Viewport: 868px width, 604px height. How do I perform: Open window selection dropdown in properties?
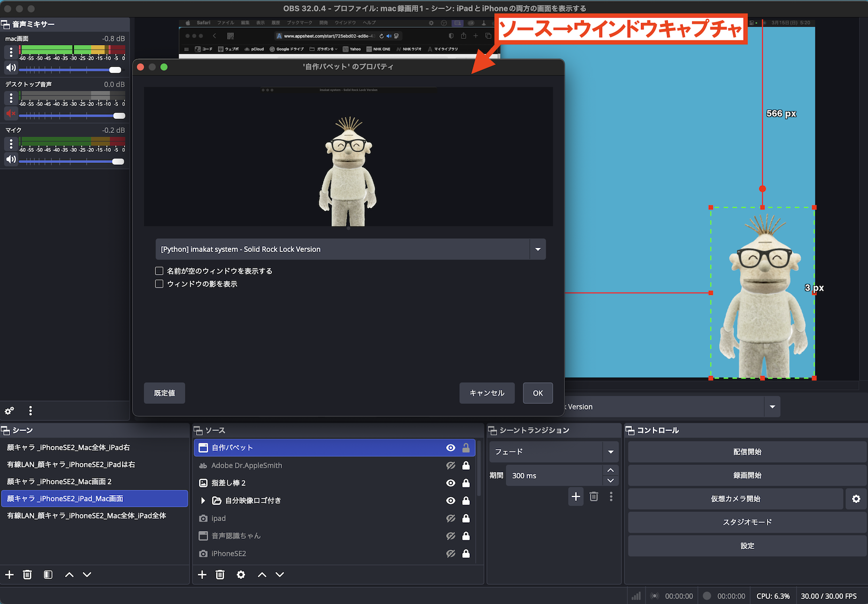537,249
